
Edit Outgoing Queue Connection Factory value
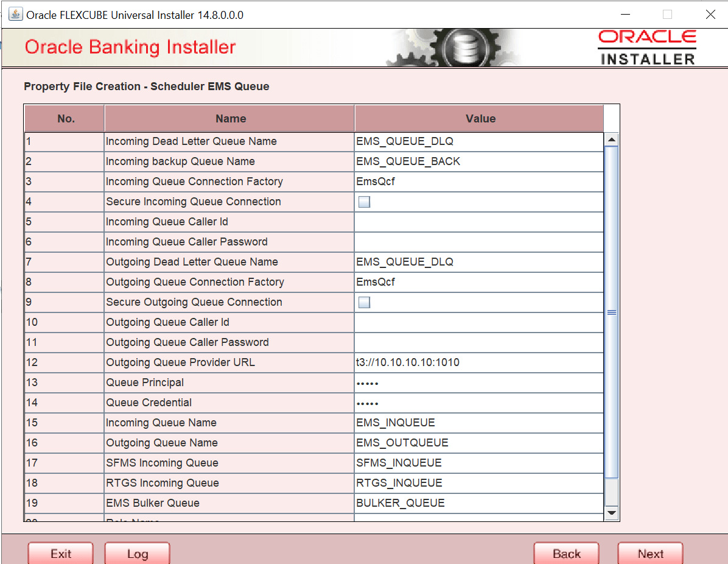[x=479, y=281]
